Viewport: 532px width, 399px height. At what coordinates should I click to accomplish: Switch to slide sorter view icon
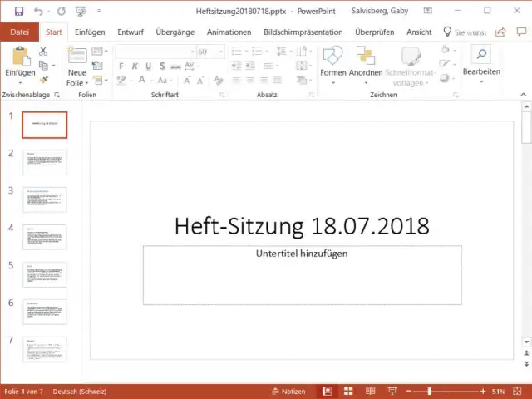click(348, 392)
